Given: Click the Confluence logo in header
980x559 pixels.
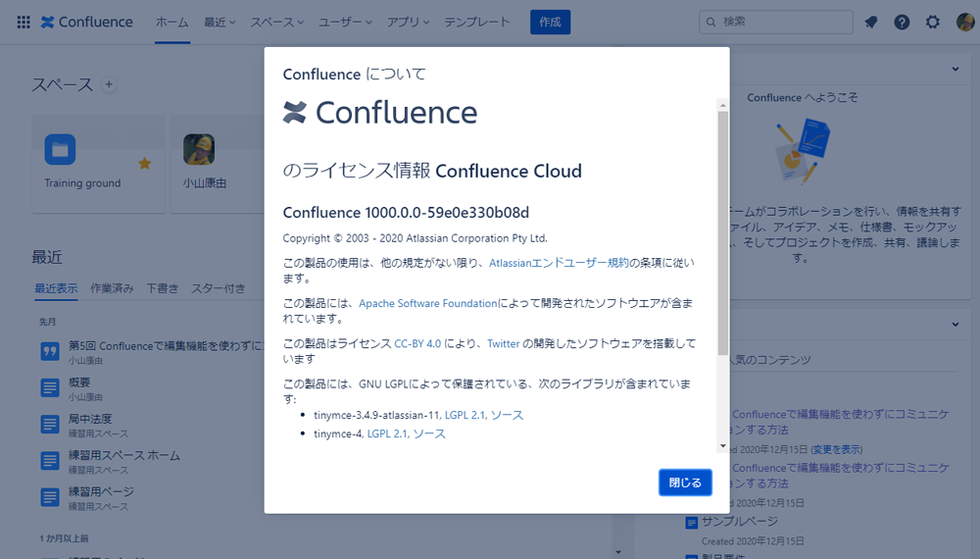Looking at the screenshot, I should [87, 22].
